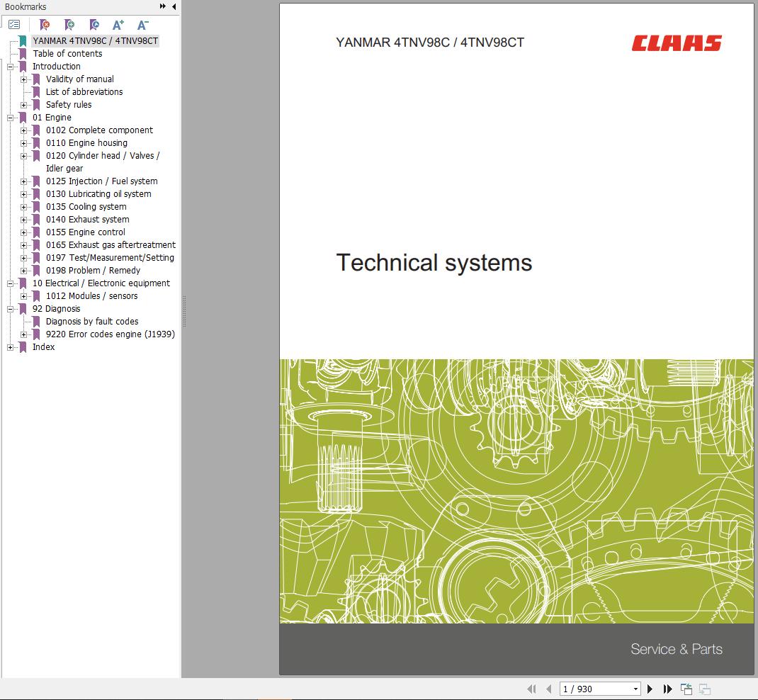Collapse the 10 Electrical / Electronic equipment node

click(10, 284)
